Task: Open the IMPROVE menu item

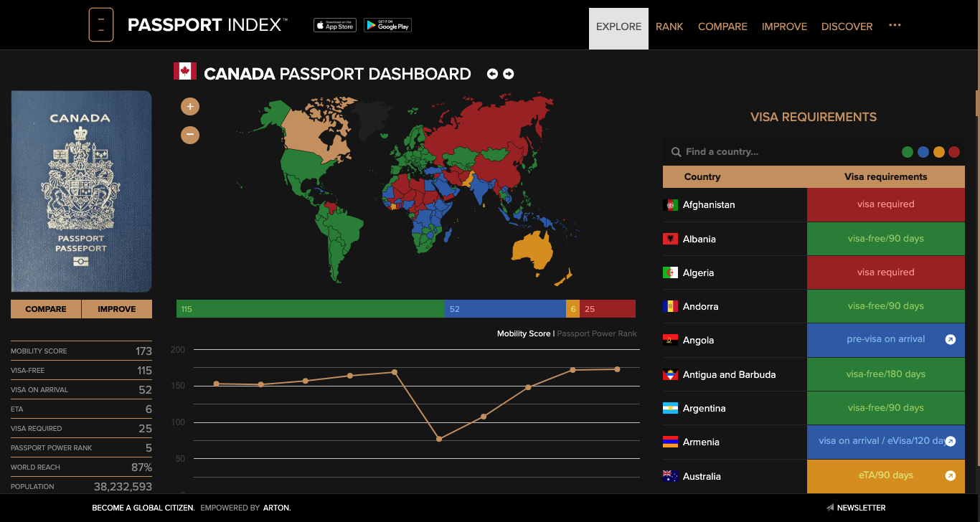Action: click(784, 27)
